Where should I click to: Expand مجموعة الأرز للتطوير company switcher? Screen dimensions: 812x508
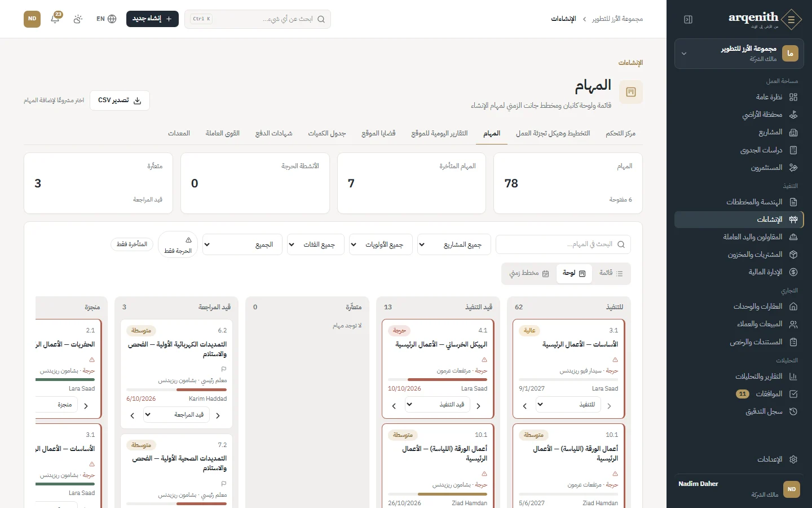(x=739, y=54)
